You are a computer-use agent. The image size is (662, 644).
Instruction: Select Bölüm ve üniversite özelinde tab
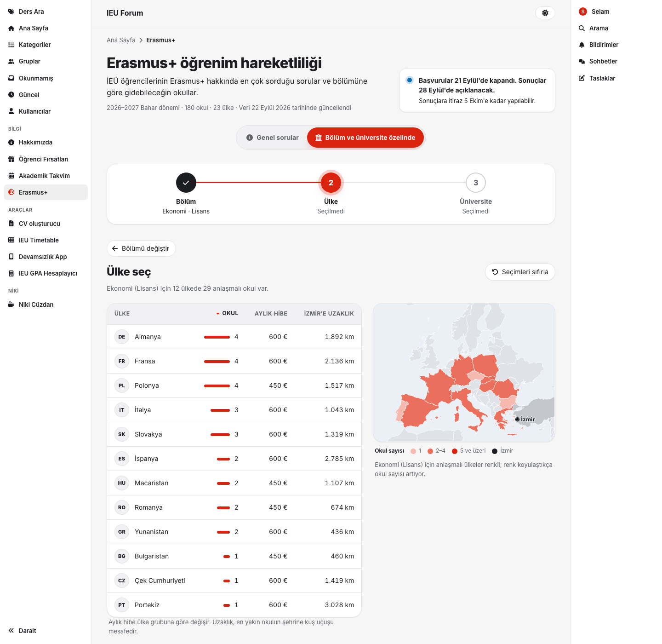click(365, 138)
